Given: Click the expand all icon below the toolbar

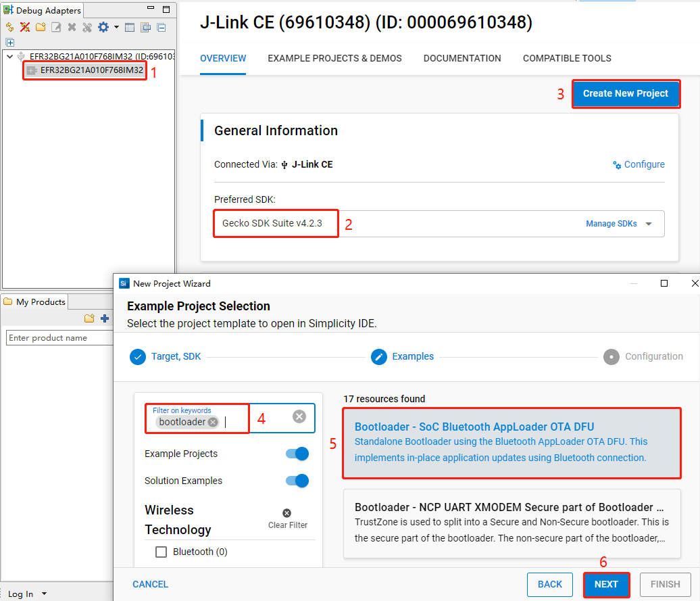Looking at the screenshot, I should coord(9,42).
